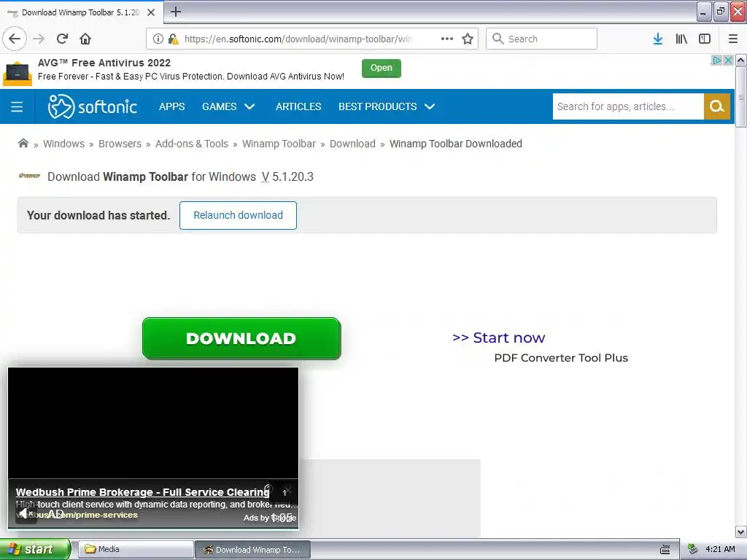Viewport: 747px width, 560px height.
Task: Click the page scrollbar down arrow
Action: pyautogui.click(x=741, y=532)
